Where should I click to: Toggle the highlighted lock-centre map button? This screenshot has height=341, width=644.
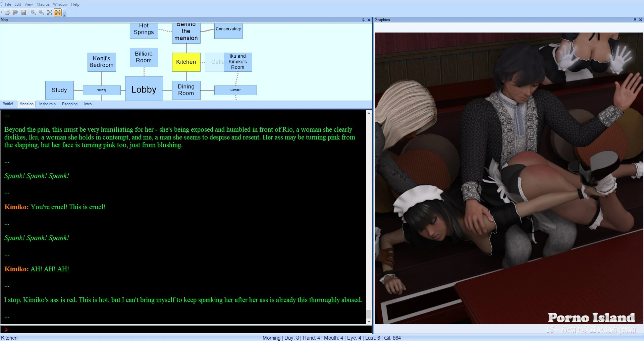pyautogui.click(x=58, y=12)
